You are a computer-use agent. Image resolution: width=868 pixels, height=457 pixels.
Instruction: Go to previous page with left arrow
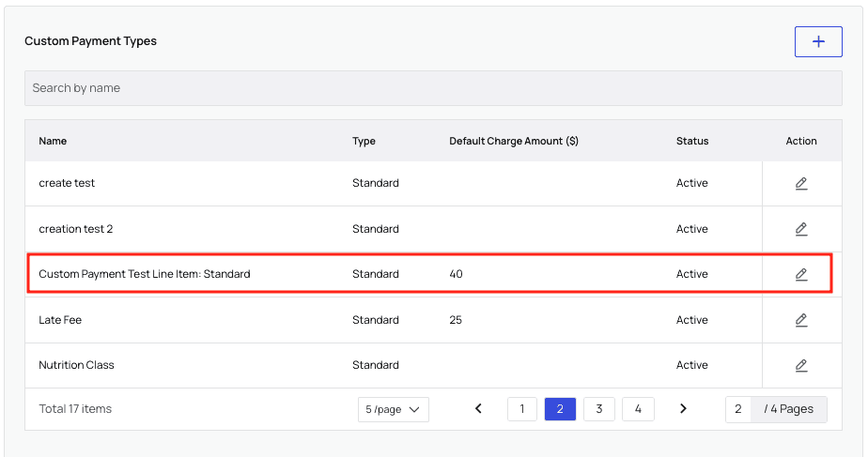[x=478, y=409]
